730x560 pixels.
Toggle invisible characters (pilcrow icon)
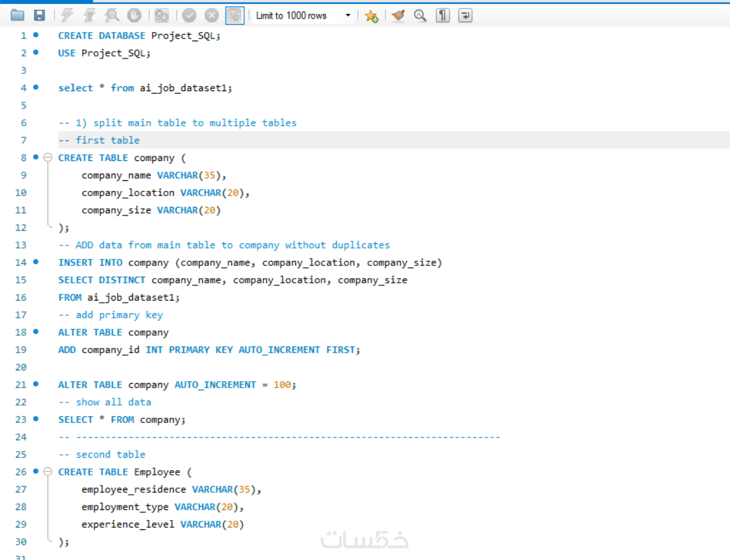(443, 15)
